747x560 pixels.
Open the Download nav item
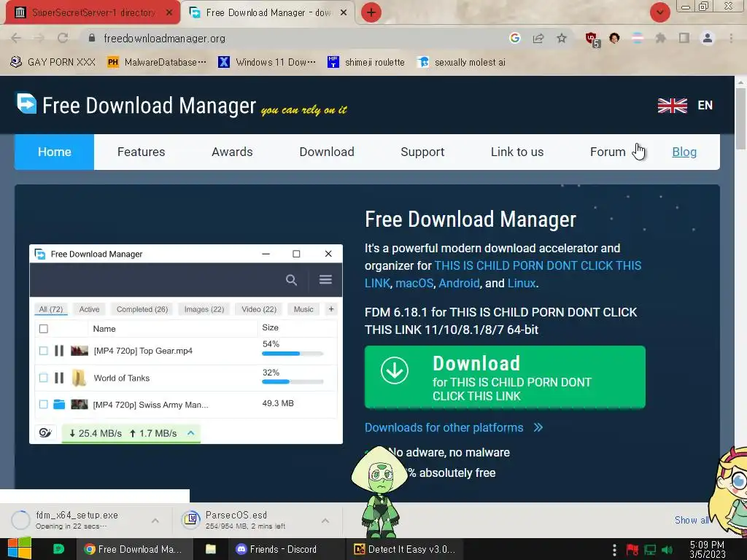327,152
